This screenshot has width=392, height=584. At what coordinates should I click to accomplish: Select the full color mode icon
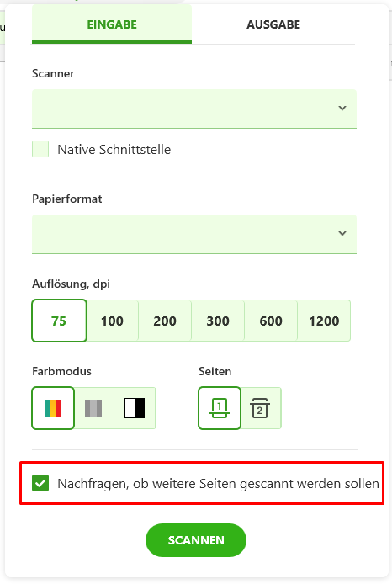[x=53, y=408]
